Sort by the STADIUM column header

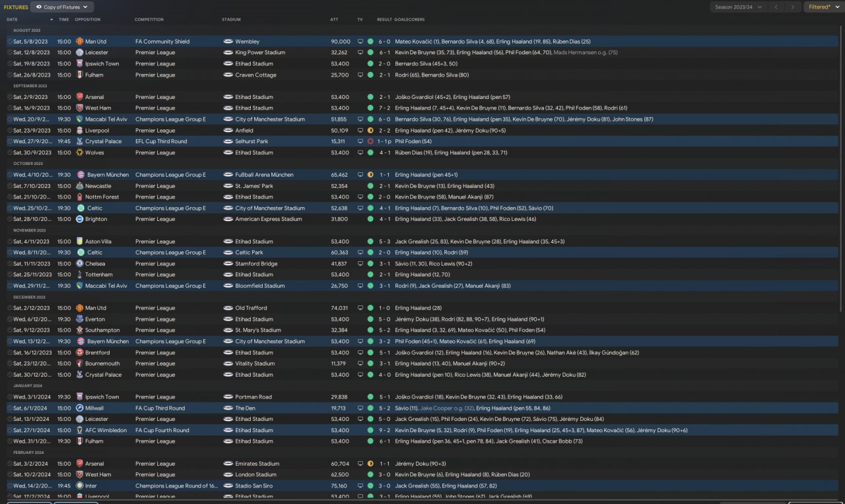point(232,19)
